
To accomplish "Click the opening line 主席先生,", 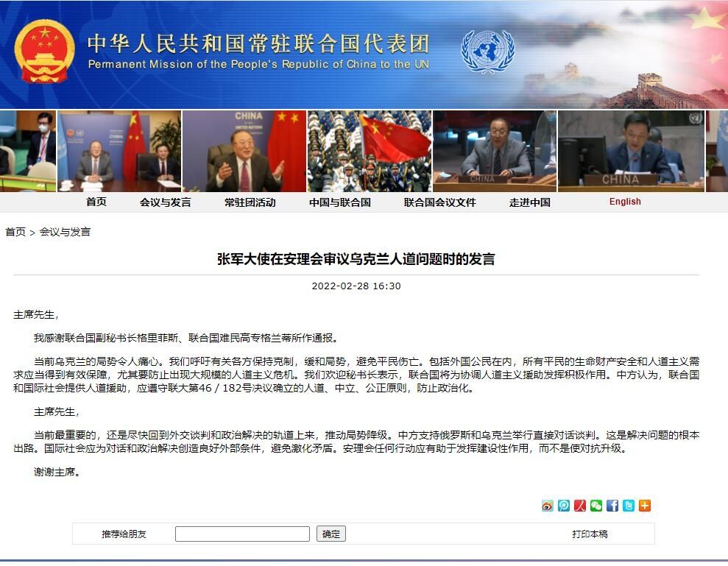I will pos(36,315).
